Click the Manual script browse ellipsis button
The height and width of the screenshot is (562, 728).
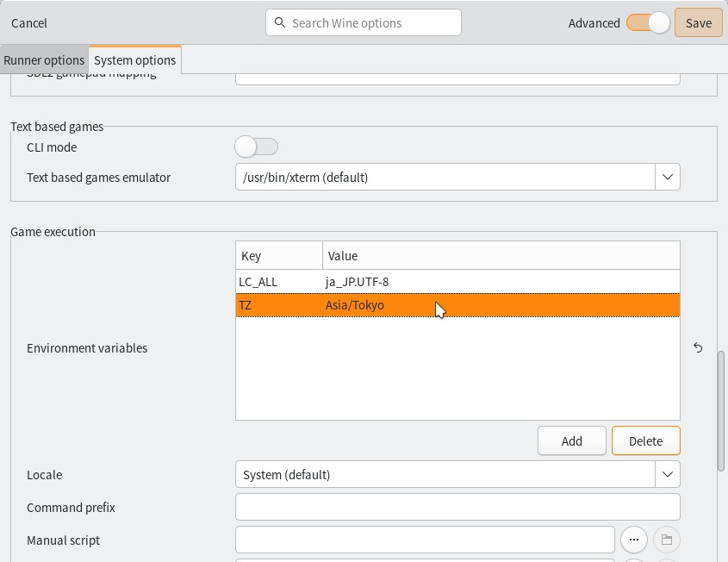point(634,540)
